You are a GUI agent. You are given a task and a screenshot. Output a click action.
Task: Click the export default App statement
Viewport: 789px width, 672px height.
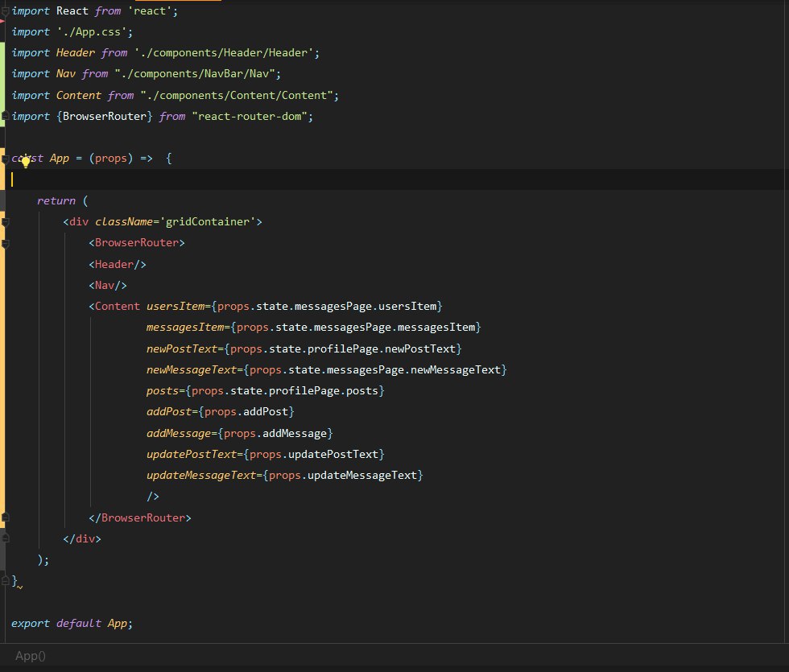pos(71,624)
